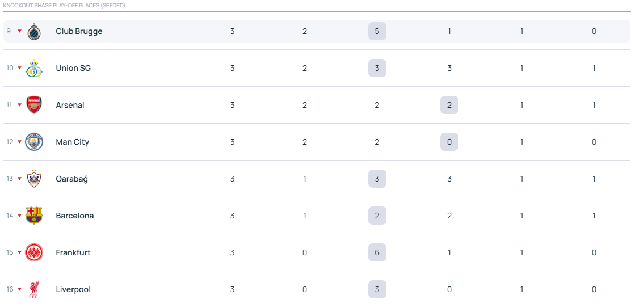Click Man City's highlighted value 0
Image resolution: width=644 pixels, height=308 pixels.
click(x=449, y=142)
